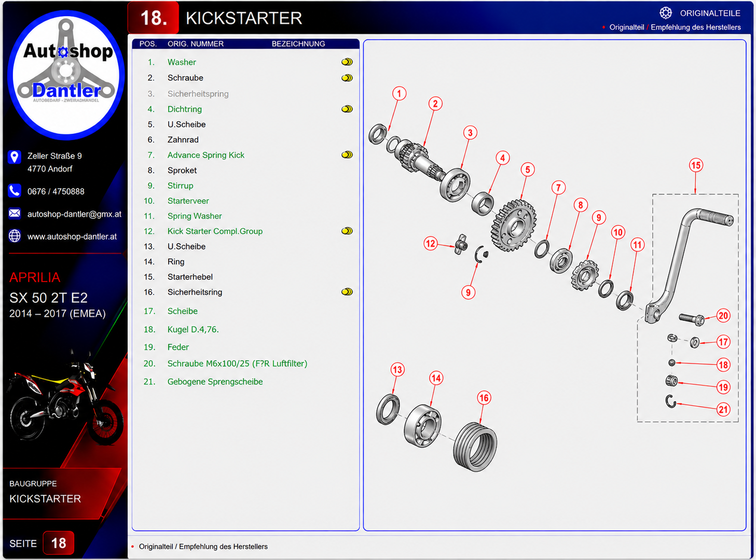Select the Kugel D.4,76. entry

point(193,330)
